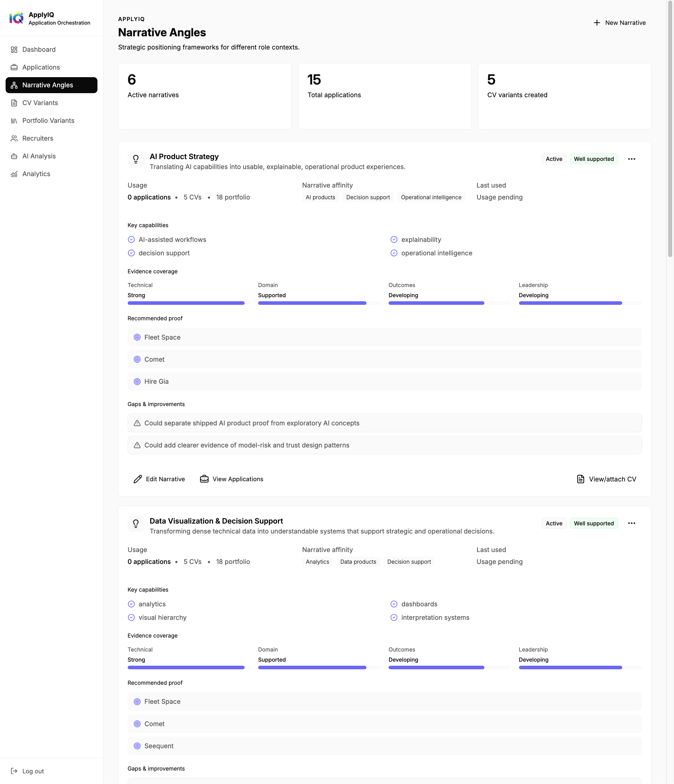
Task: Click the AI Product Strategy title
Action: coord(184,157)
